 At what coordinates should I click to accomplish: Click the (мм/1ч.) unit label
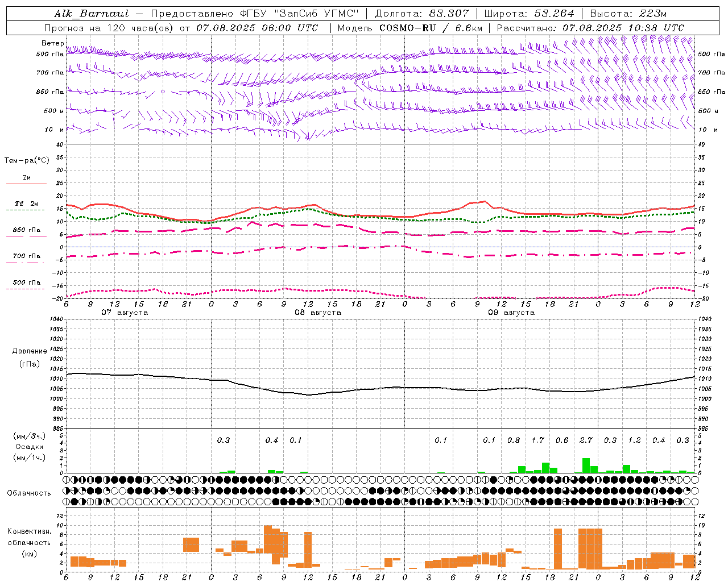[28, 458]
